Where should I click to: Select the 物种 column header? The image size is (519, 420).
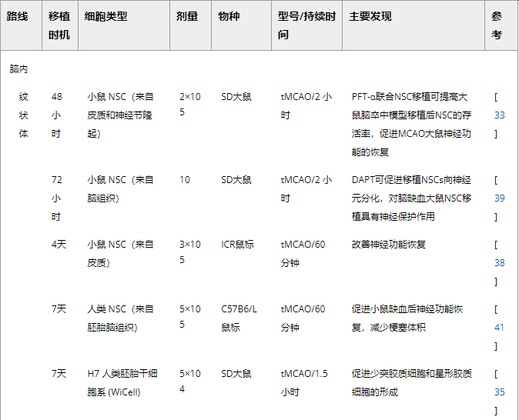229,17
